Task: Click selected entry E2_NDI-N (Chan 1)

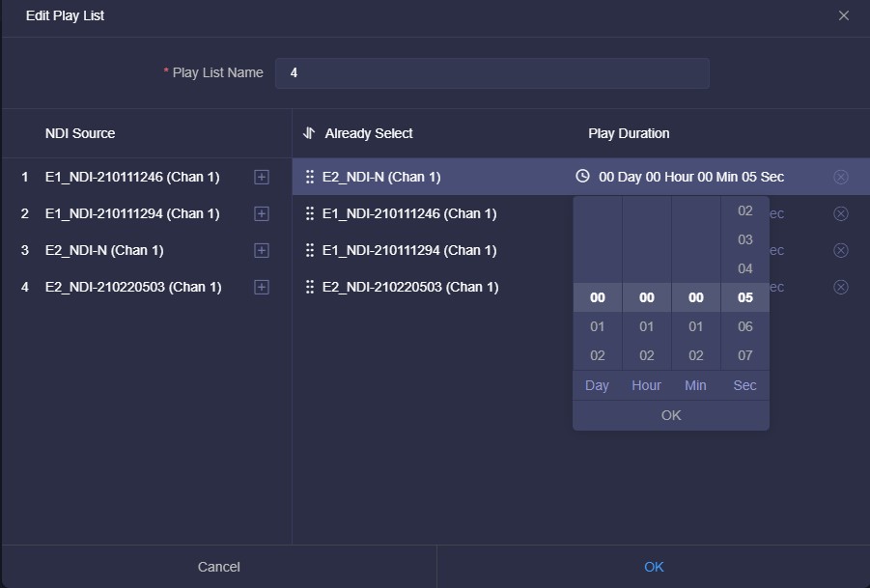Action: [381, 177]
